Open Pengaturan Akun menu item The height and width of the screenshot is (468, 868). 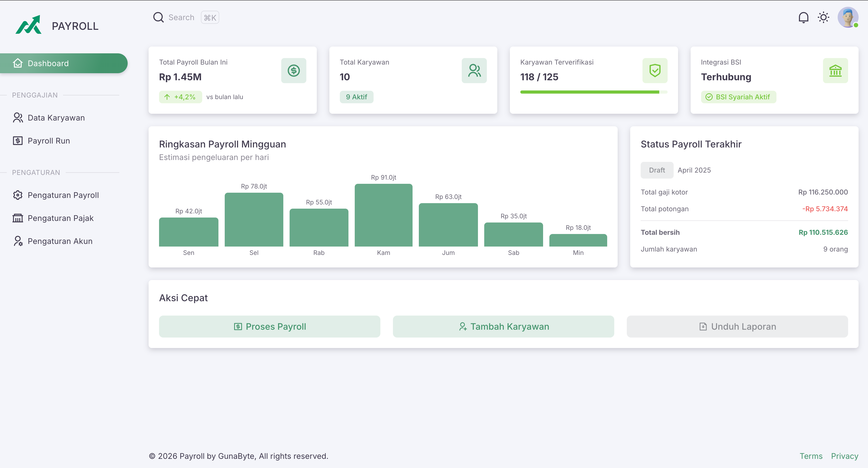click(64, 241)
